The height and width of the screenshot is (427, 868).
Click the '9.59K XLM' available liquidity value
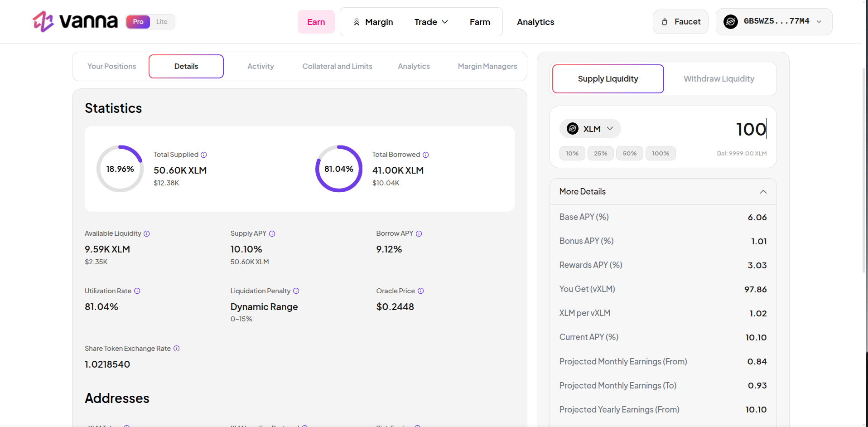pos(107,249)
